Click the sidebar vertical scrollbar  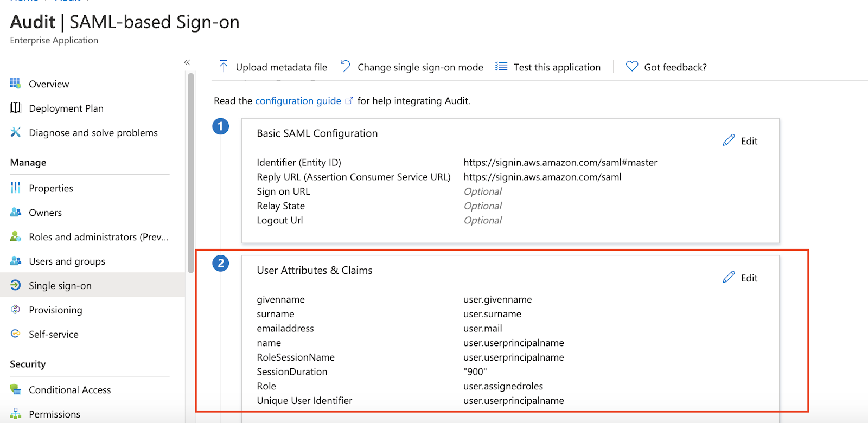coord(190,174)
